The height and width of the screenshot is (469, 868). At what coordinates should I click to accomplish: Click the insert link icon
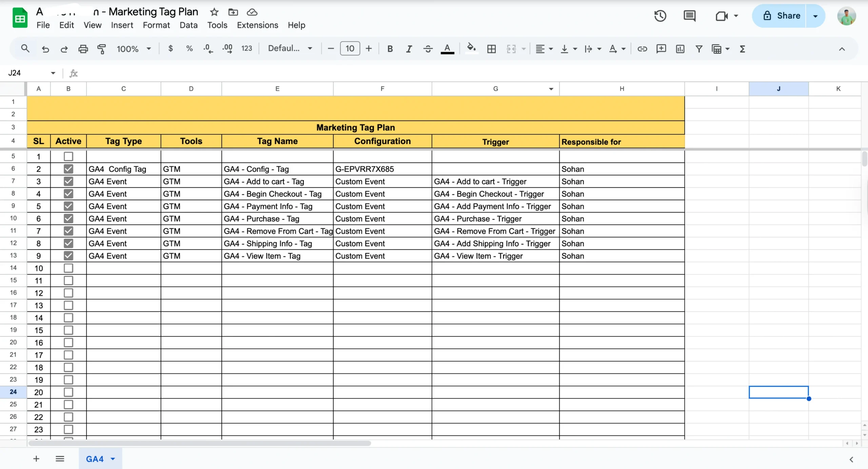(642, 49)
